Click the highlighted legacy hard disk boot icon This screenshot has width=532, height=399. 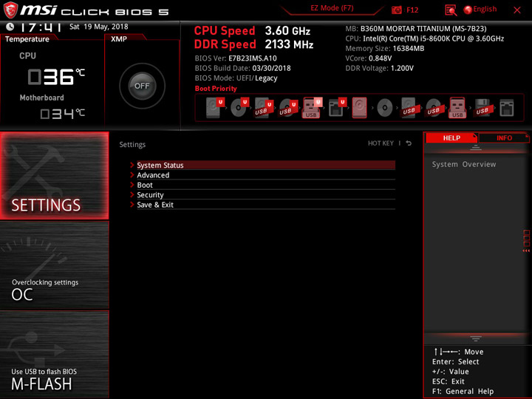(359, 108)
